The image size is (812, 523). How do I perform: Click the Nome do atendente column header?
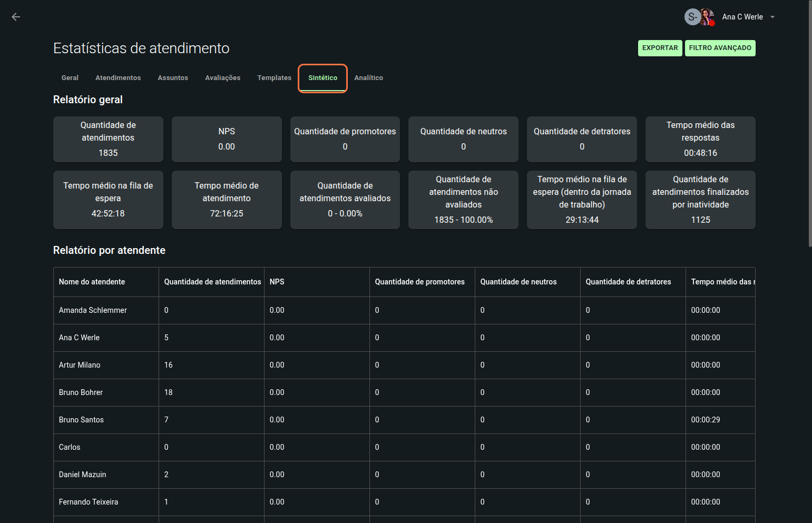pyautogui.click(x=92, y=282)
